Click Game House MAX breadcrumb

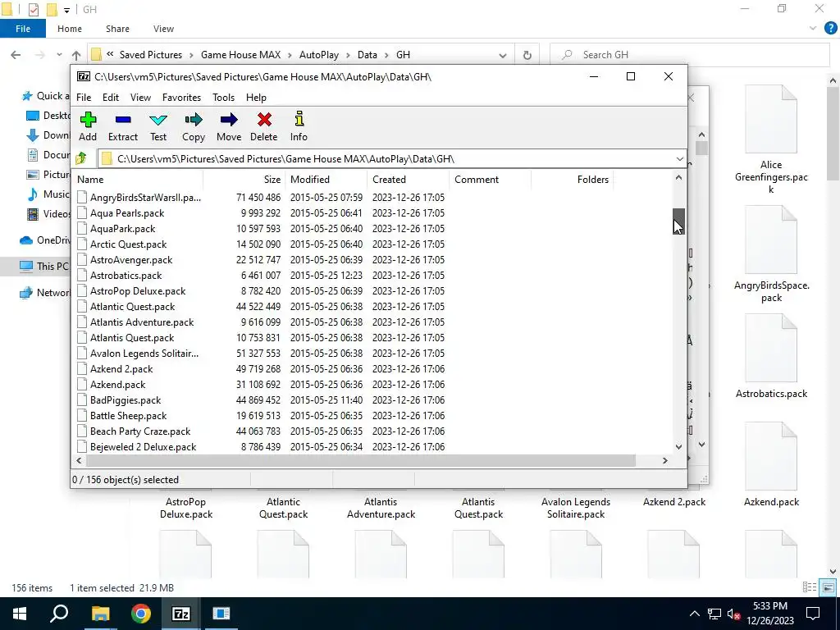click(x=240, y=55)
